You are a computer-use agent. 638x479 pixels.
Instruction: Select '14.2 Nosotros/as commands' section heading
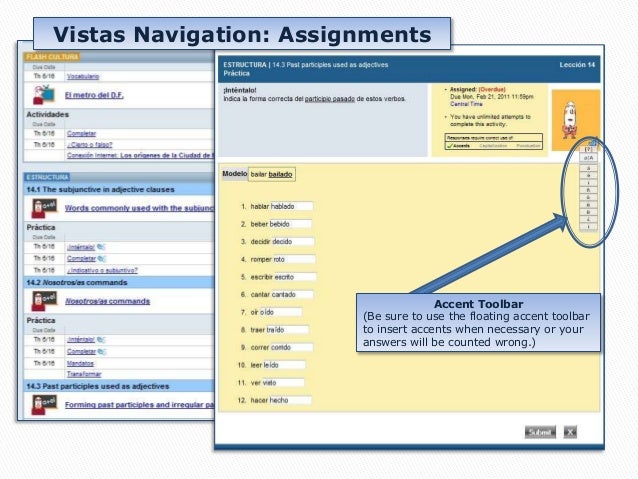pos(77,282)
